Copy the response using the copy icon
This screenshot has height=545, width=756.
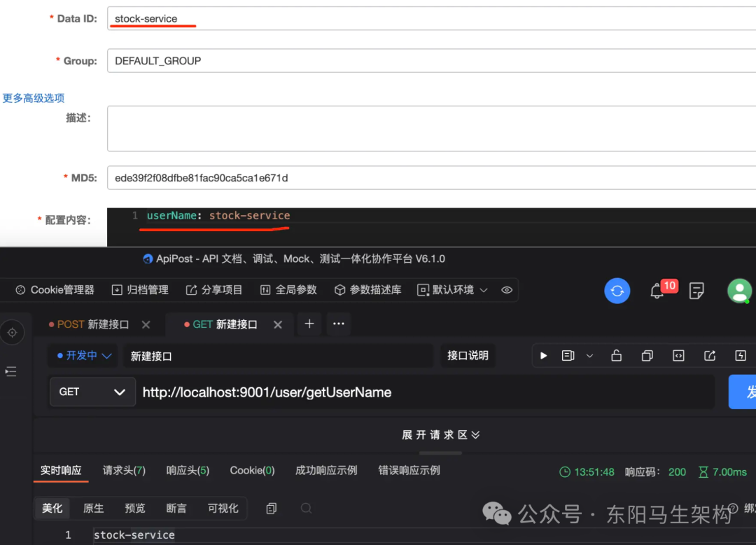[272, 509]
